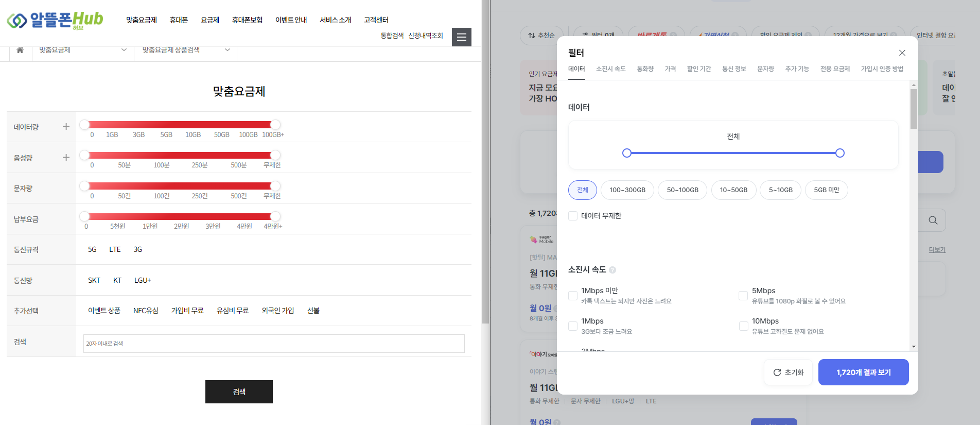This screenshot has height=425, width=980.
Task: Check the 1Mbps speed option
Action: tap(573, 326)
